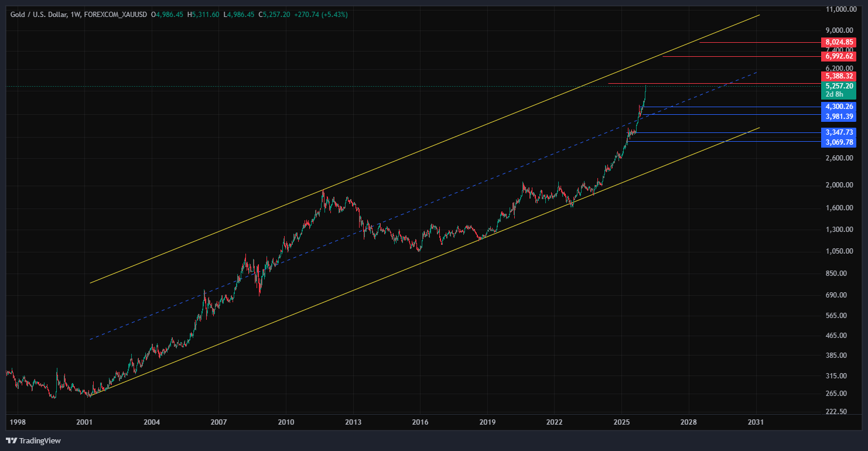The width and height of the screenshot is (868, 451).
Task: Click the 2,000.00 price scale label
Action: 841,185
